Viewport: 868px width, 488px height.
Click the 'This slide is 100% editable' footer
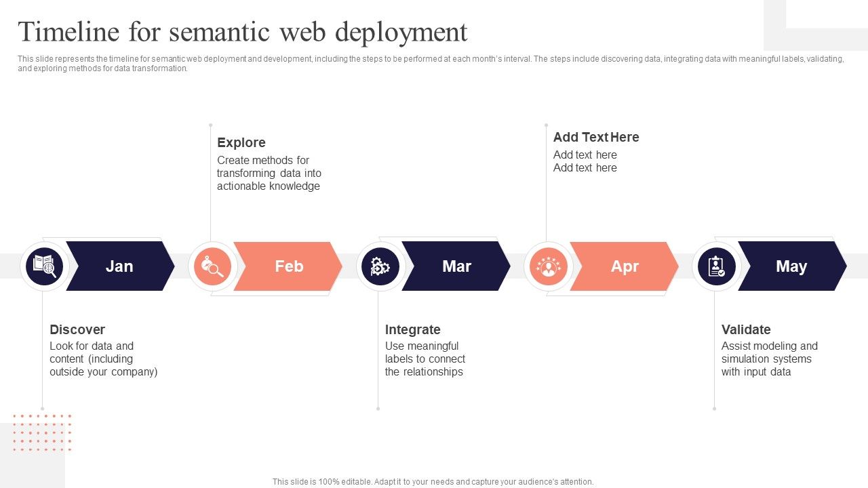[x=433, y=482]
